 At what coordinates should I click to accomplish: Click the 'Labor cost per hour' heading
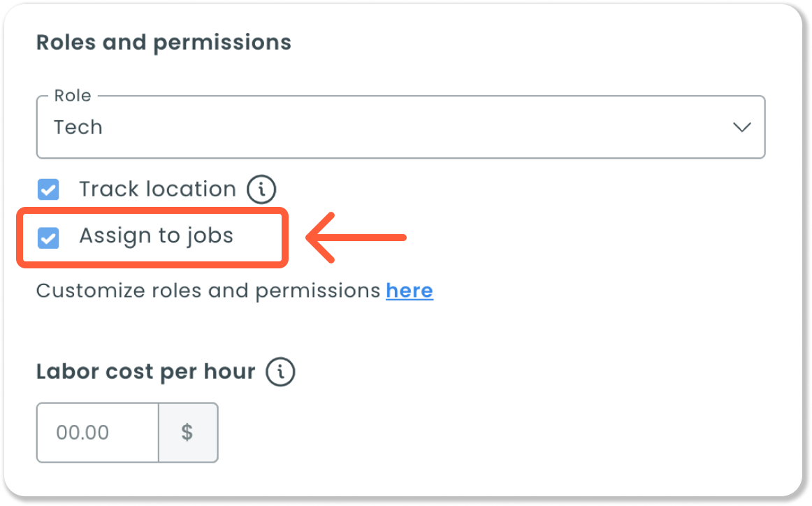[145, 371]
